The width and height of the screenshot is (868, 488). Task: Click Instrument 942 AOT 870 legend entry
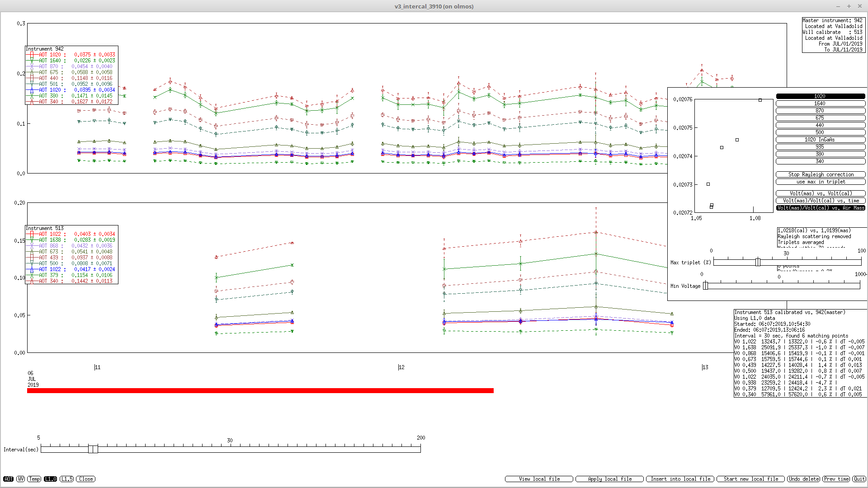[x=71, y=66]
